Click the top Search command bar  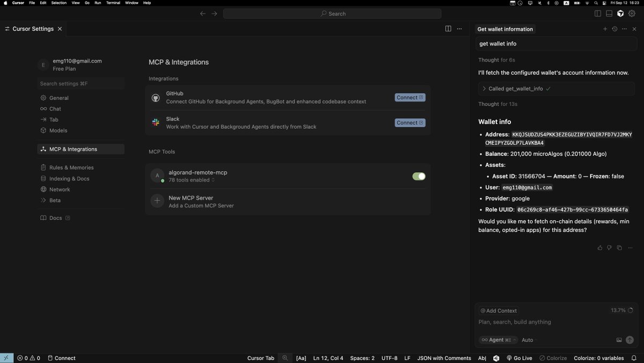point(332,13)
